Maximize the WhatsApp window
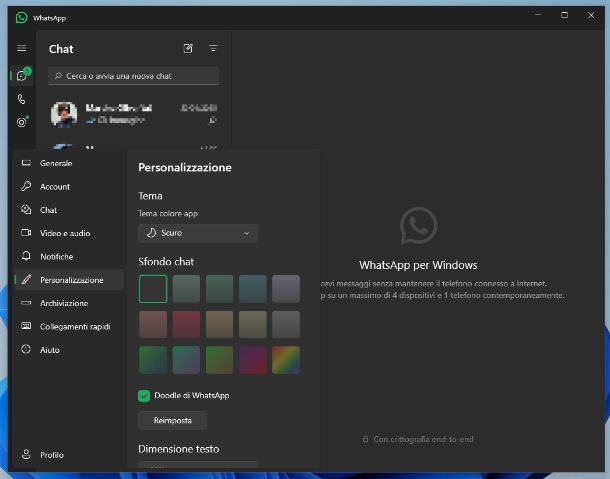Viewport: 610px width, 479px height. point(564,15)
